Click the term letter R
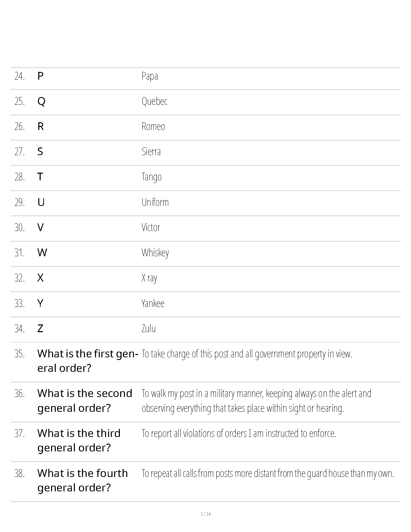Image resolution: width=411 pixels, height=532 pixels. (40, 127)
